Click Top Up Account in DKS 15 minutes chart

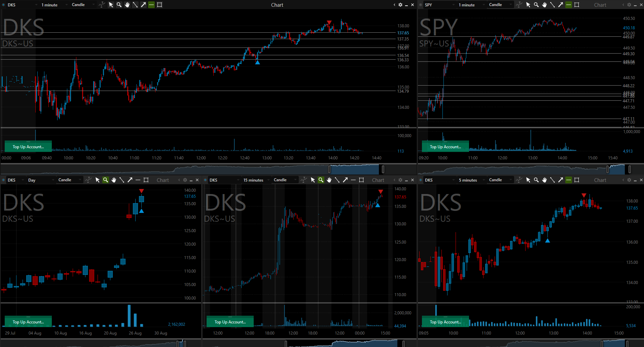pos(230,322)
